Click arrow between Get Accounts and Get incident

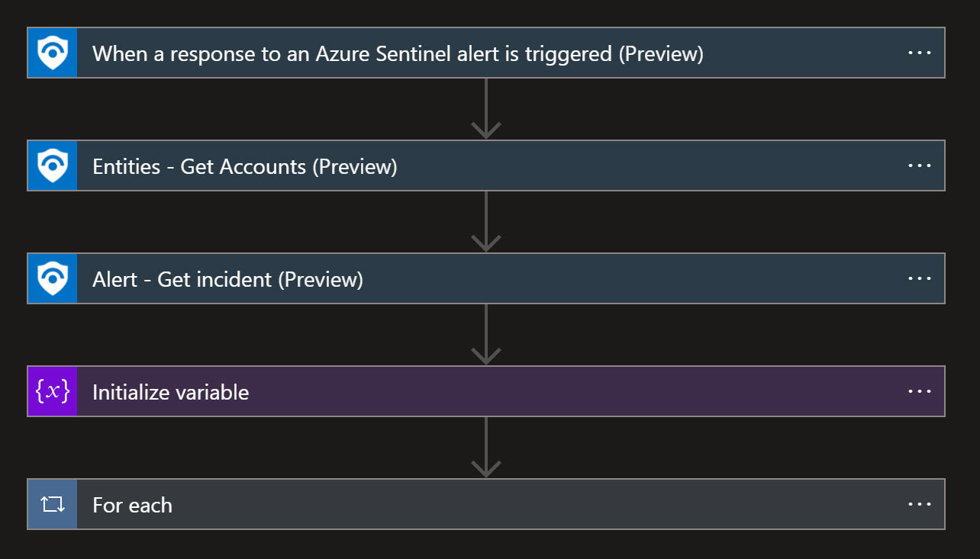[x=486, y=222]
